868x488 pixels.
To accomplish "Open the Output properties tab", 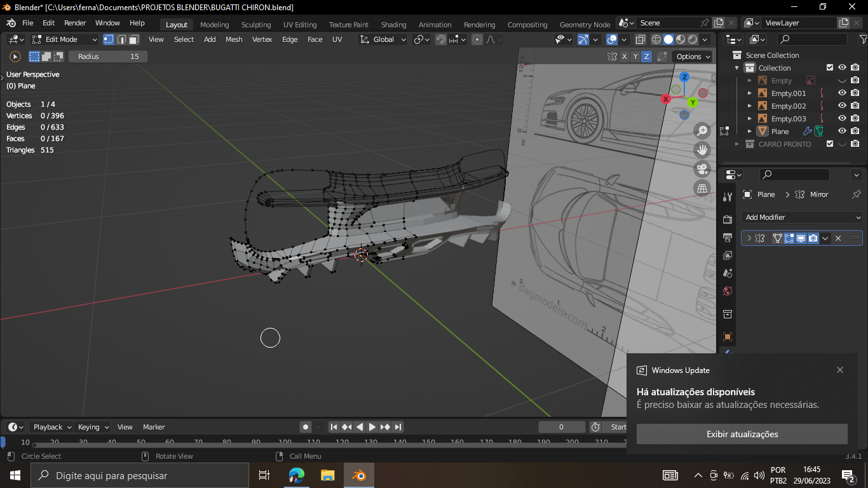I will (x=728, y=238).
